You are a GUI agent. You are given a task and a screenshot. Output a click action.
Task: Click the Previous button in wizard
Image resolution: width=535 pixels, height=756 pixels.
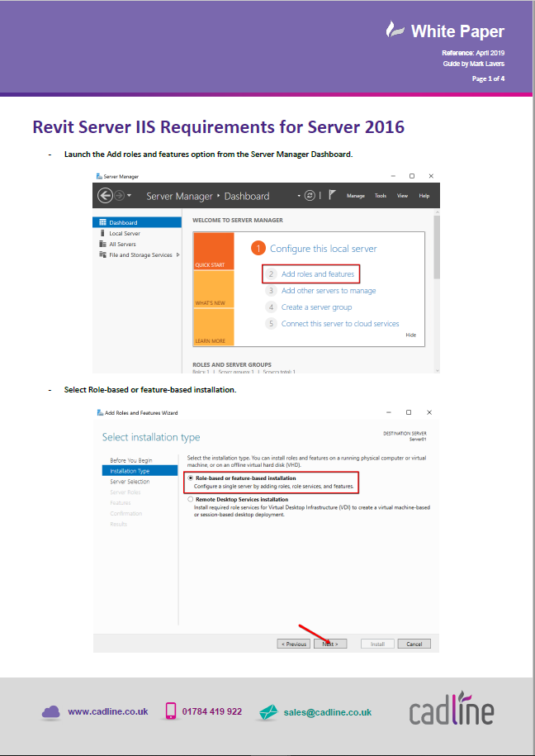[294, 644]
